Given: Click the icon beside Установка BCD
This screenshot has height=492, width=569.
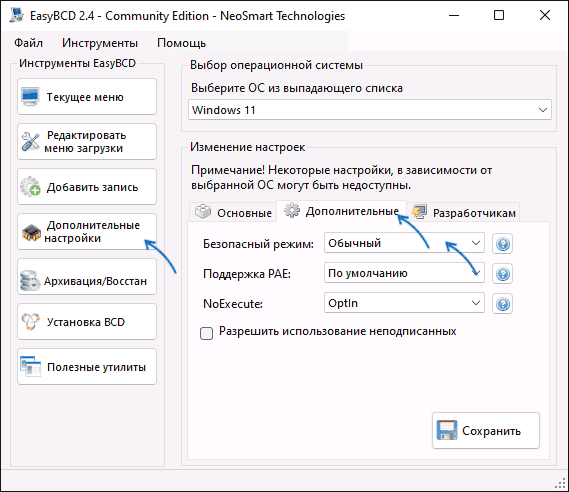Looking at the screenshot, I should coord(30,321).
